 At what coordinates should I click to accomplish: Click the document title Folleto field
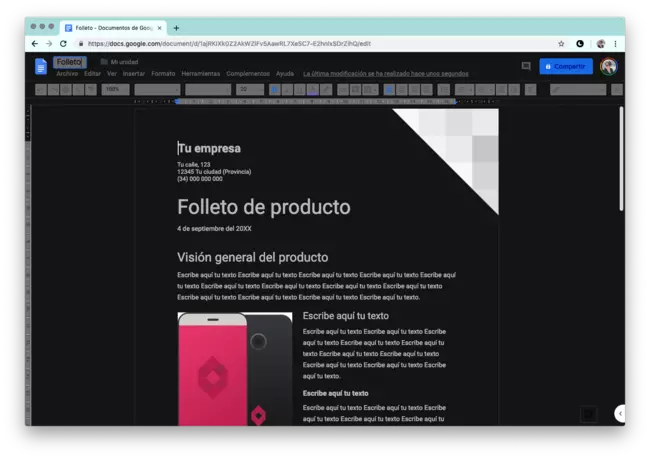click(x=69, y=62)
